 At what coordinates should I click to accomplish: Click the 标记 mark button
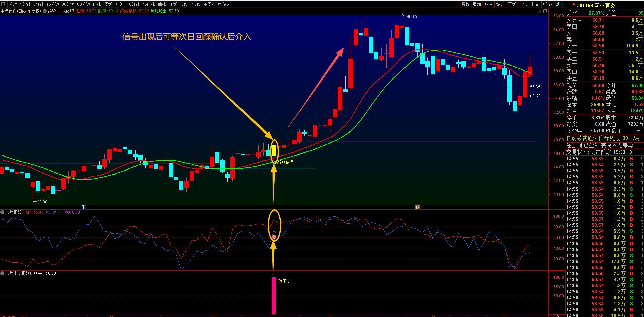click(x=536, y=4)
